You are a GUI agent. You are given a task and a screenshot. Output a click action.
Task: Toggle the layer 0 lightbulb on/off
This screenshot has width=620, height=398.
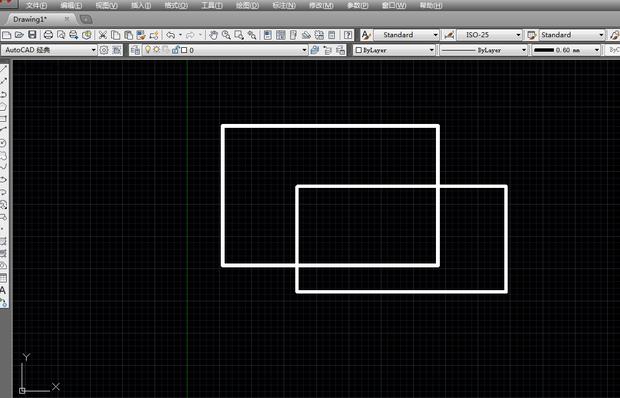pos(148,50)
